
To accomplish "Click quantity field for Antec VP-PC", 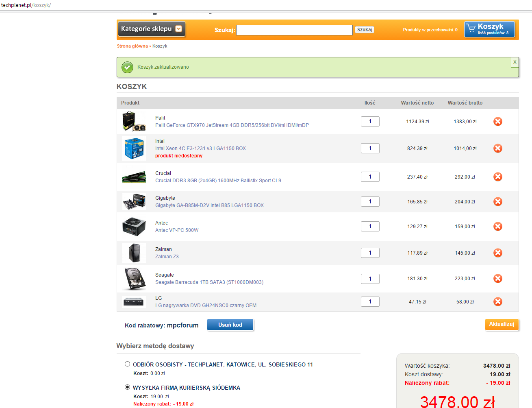I will coord(370,226).
